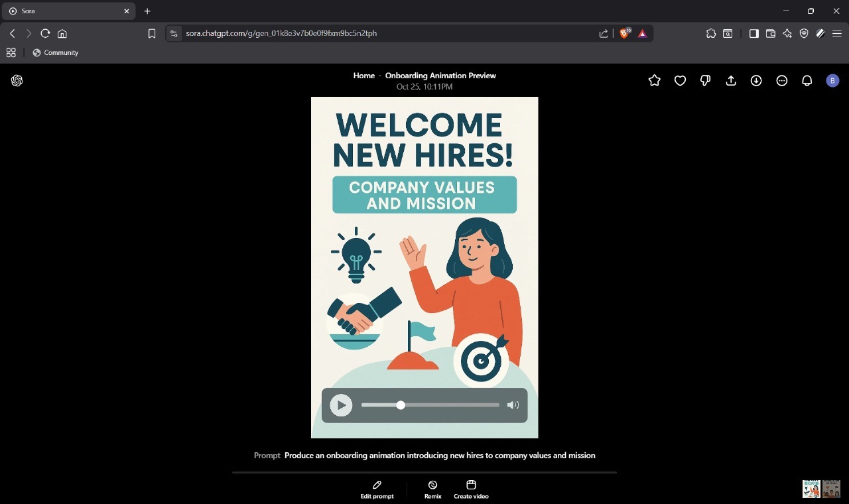Mark the generation as a favorite star
The width and height of the screenshot is (849, 504).
click(x=654, y=80)
